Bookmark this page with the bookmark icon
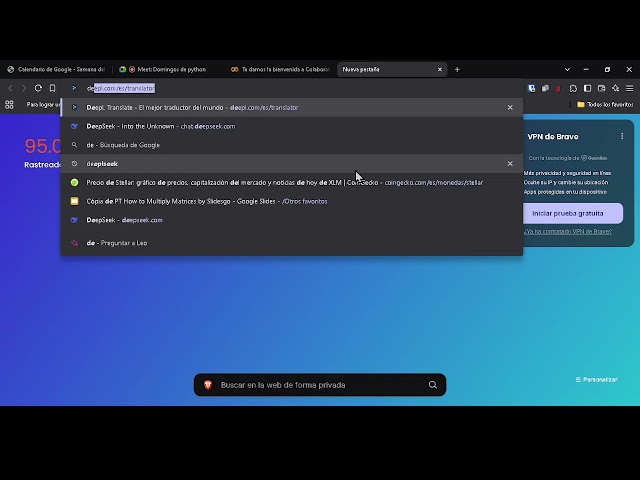 53,88
